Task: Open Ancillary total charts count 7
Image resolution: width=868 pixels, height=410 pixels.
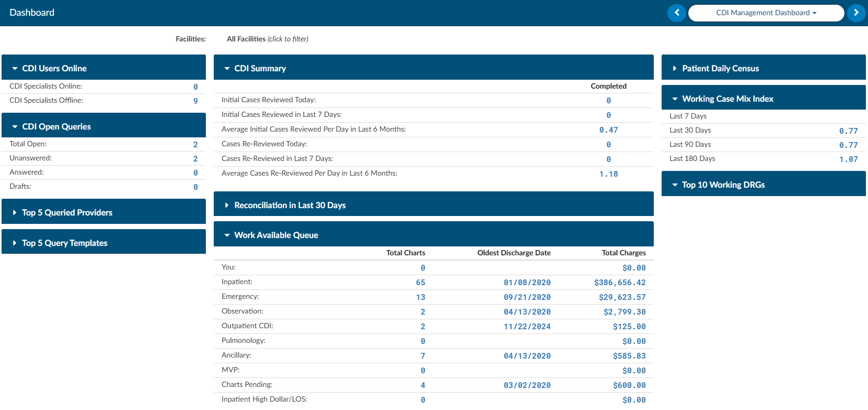Action: click(x=423, y=356)
